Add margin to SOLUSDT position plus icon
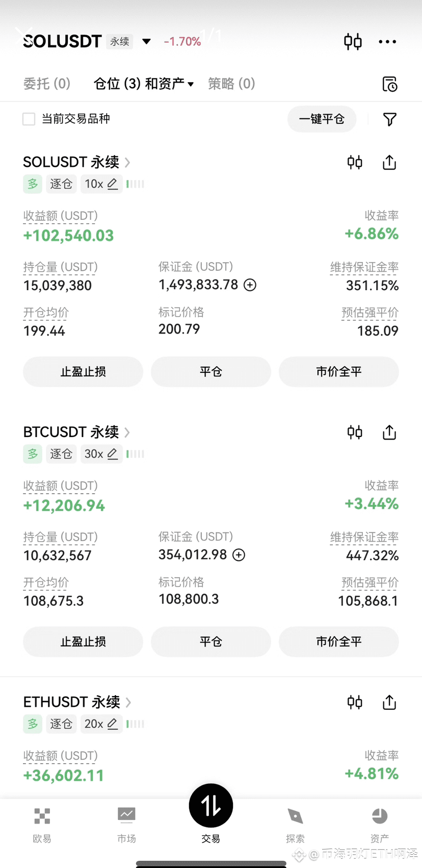The width and height of the screenshot is (422, 868). [250, 285]
